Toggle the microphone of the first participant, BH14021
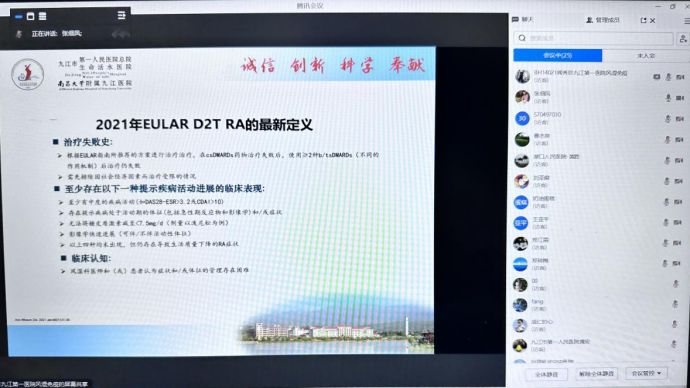 668,77
